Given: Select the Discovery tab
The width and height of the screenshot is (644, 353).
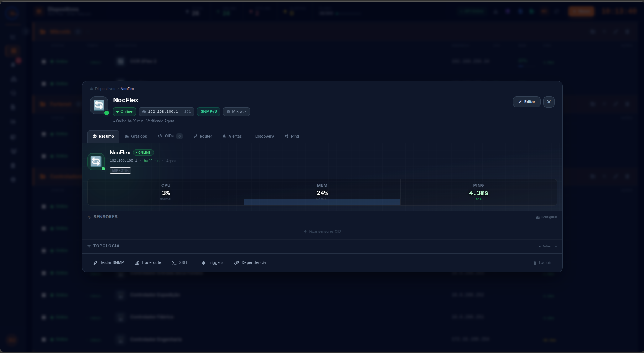Looking at the screenshot, I should pyautogui.click(x=265, y=137).
